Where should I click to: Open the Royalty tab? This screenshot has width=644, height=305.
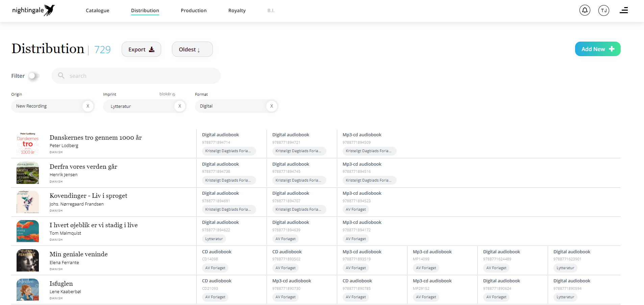point(237,10)
